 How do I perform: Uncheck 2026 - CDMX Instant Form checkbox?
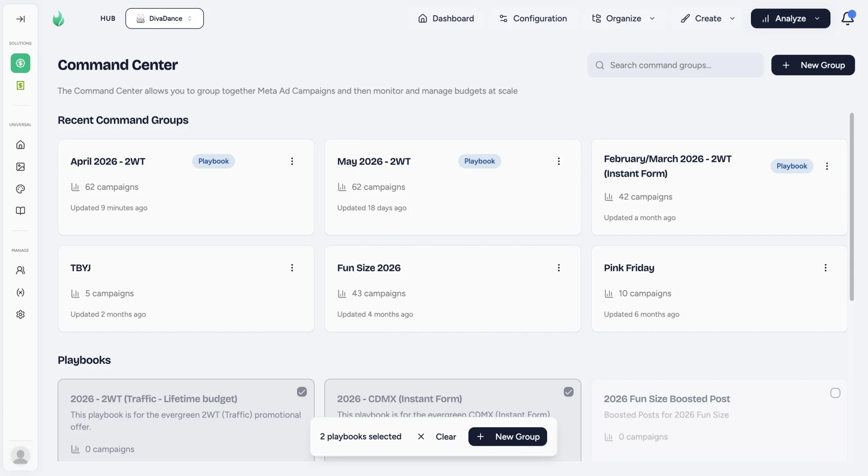click(x=569, y=392)
